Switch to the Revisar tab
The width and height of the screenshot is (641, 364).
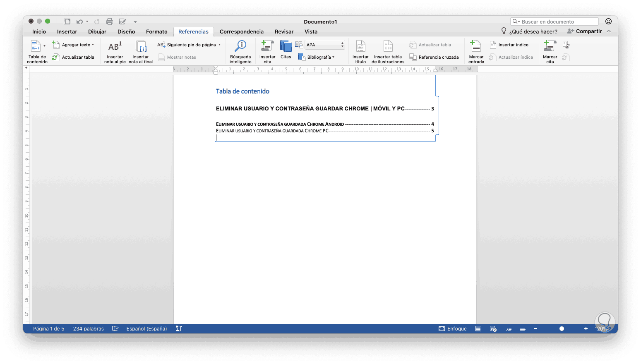click(x=284, y=32)
